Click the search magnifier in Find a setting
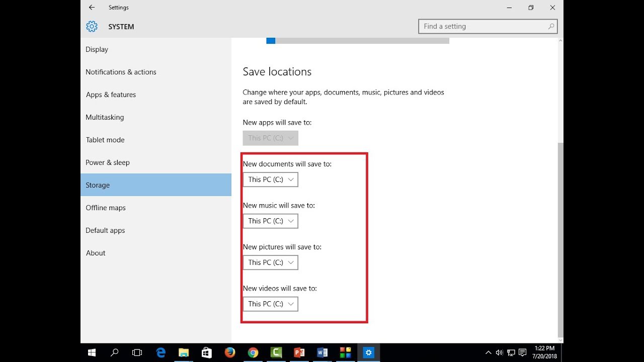Viewport: 644px width, 362px height. 551,27
